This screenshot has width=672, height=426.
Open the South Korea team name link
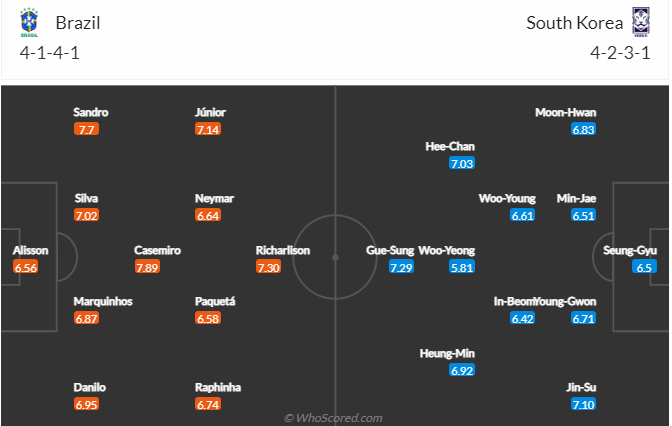[574, 23]
